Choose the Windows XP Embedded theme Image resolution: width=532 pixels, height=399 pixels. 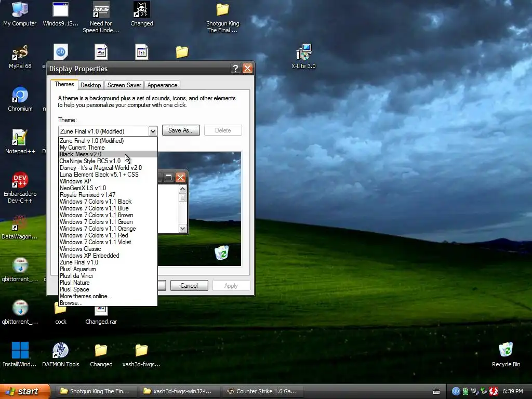(x=108, y=256)
